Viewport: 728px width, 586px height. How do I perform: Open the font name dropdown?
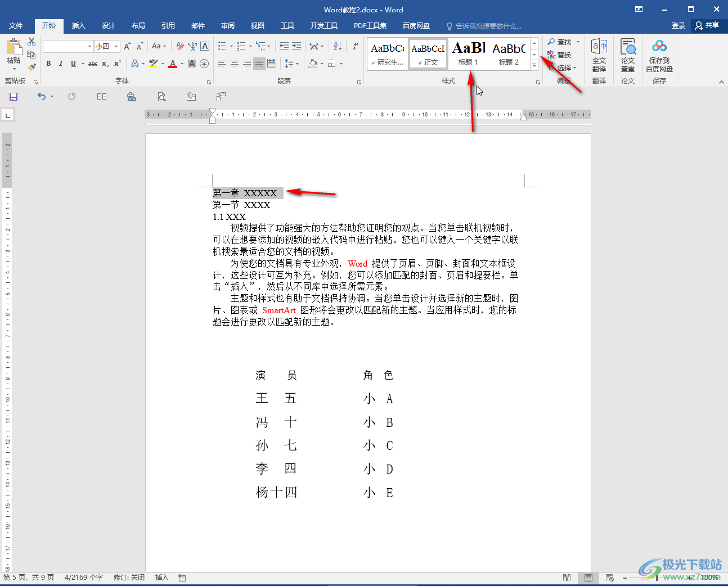[x=89, y=46]
